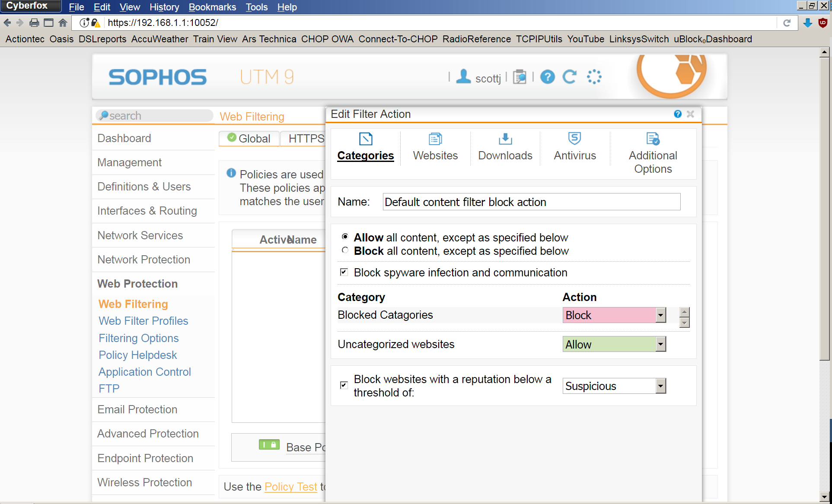Open Uncategorized websites action dropdown
The width and height of the screenshot is (832, 504).
pyautogui.click(x=614, y=344)
